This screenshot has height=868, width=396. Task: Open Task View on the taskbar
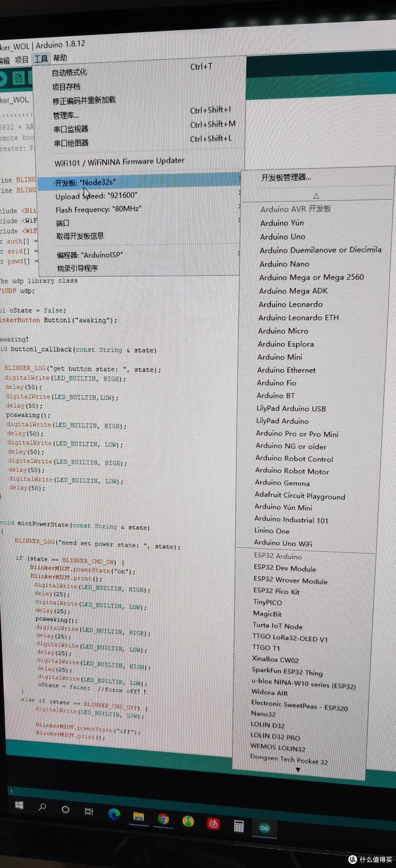click(x=89, y=811)
